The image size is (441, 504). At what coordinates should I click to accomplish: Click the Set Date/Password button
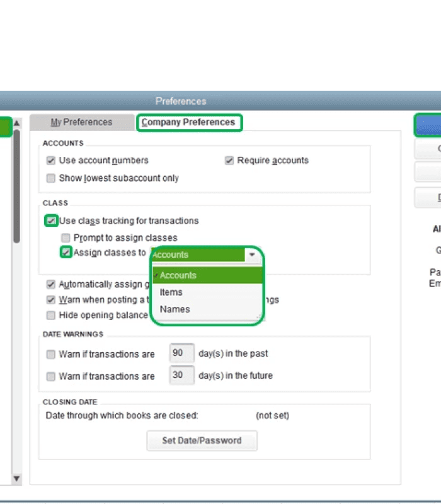click(x=202, y=440)
